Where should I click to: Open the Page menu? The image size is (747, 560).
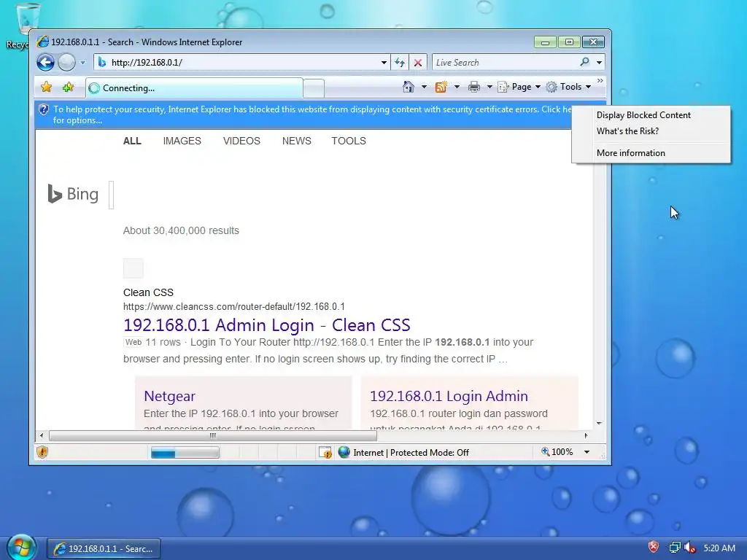(x=519, y=87)
